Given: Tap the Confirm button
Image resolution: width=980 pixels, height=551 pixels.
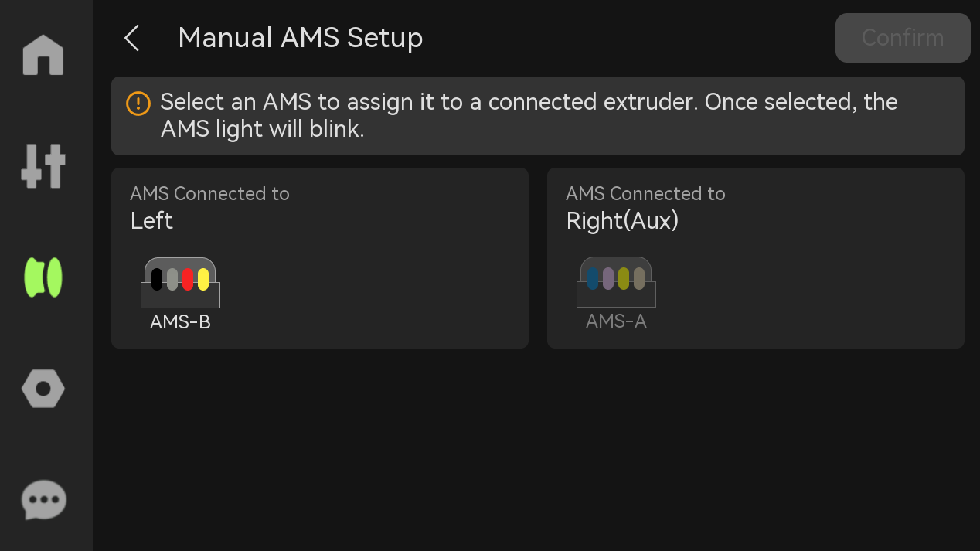Looking at the screenshot, I should (x=903, y=38).
